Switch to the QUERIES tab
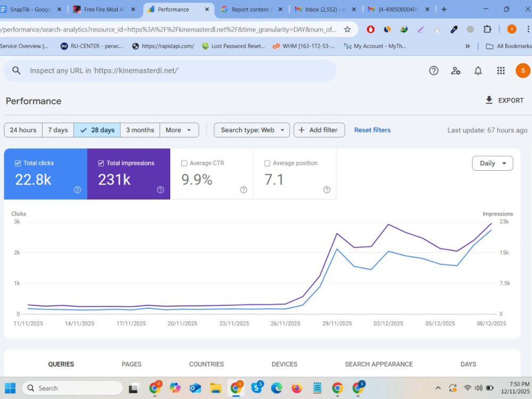Viewport: 532px width, 399px height. 61,364
